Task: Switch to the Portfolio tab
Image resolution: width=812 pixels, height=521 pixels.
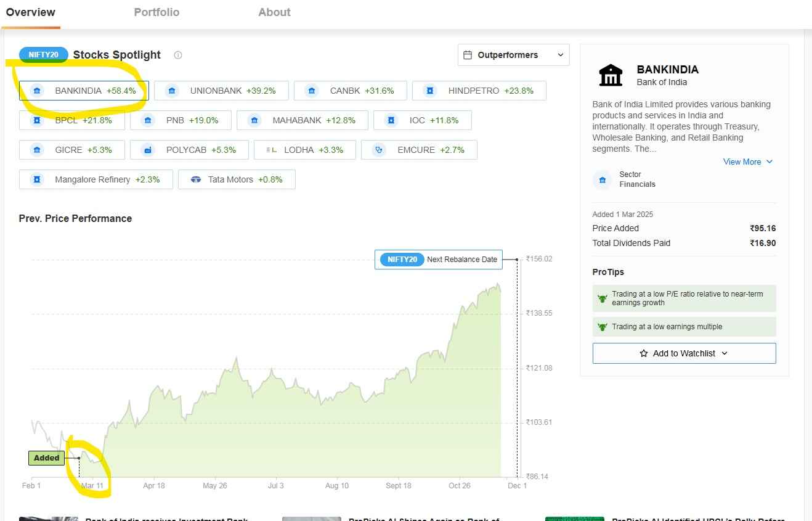Action: (x=156, y=12)
